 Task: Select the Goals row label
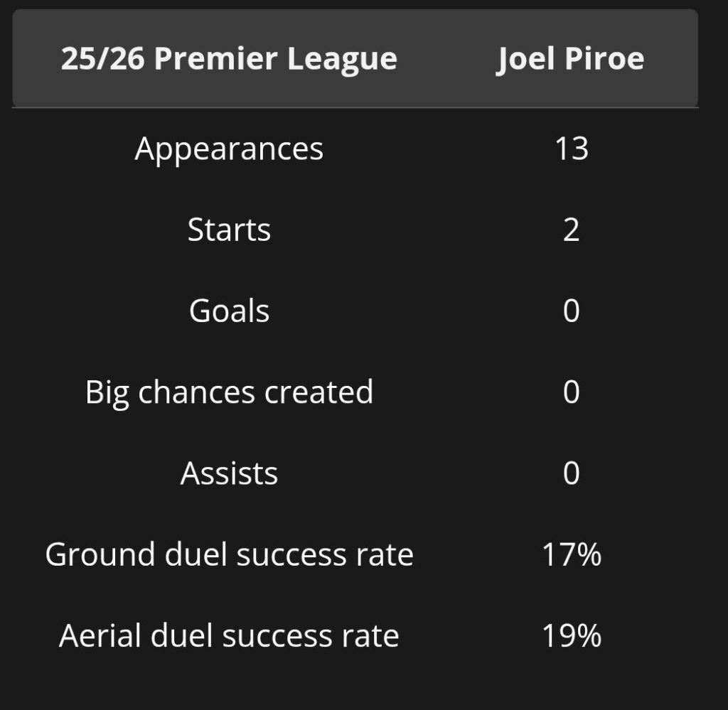pyautogui.click(x=229, y=311)
